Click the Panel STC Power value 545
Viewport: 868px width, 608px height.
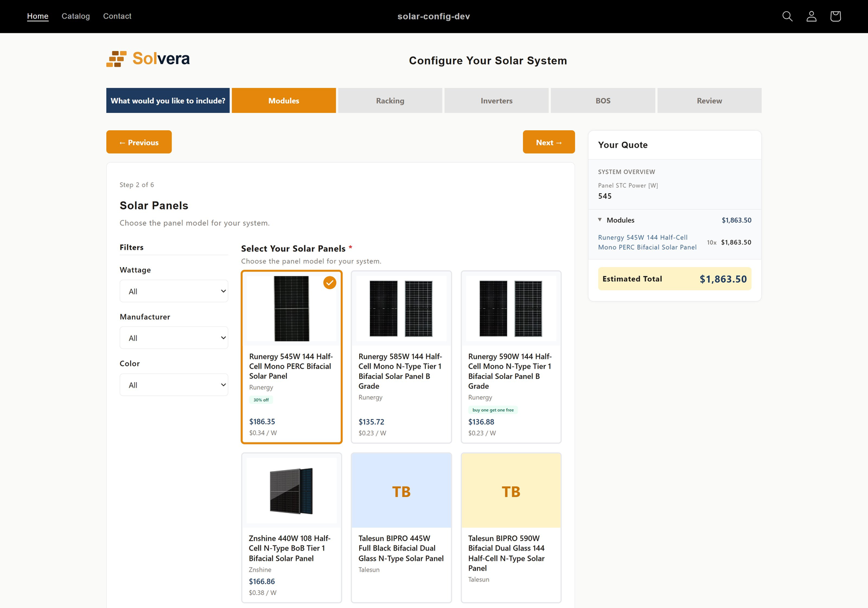pyautogui.click(x=605, y=196)
